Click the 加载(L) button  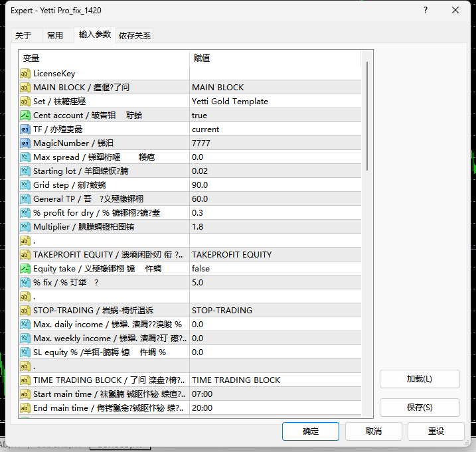[x=420, y=379]
